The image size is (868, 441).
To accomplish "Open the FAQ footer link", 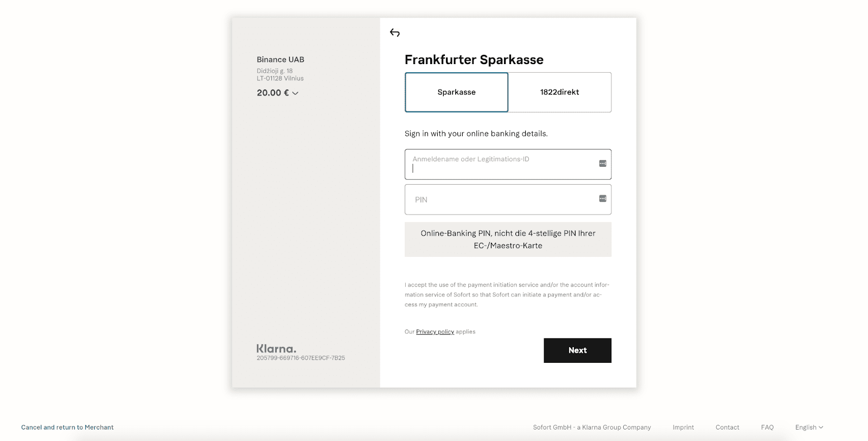I will (767, 427).
